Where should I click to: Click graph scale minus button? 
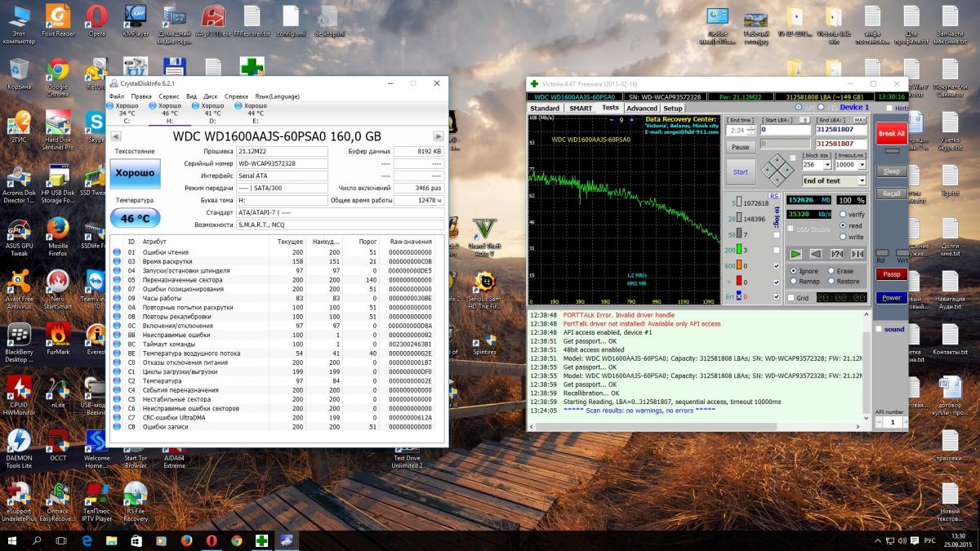click(x=610, y=120)
